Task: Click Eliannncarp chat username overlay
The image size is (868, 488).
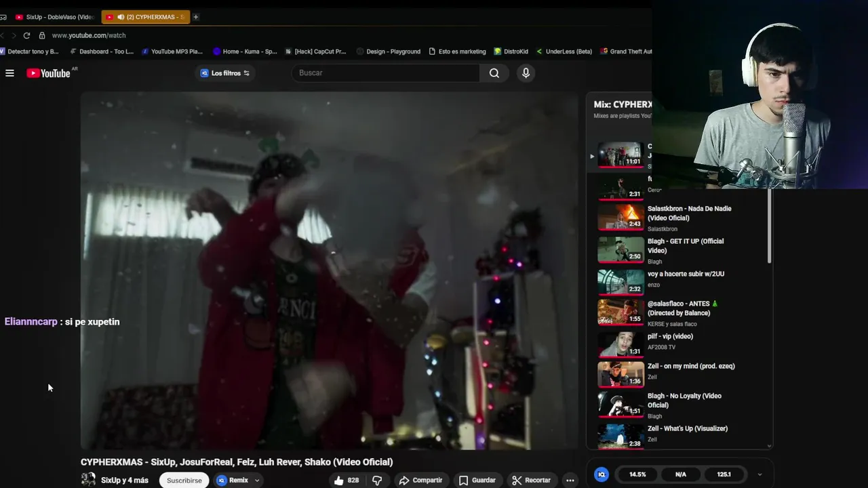Action: pyautogui.click(x=31, y=322)
